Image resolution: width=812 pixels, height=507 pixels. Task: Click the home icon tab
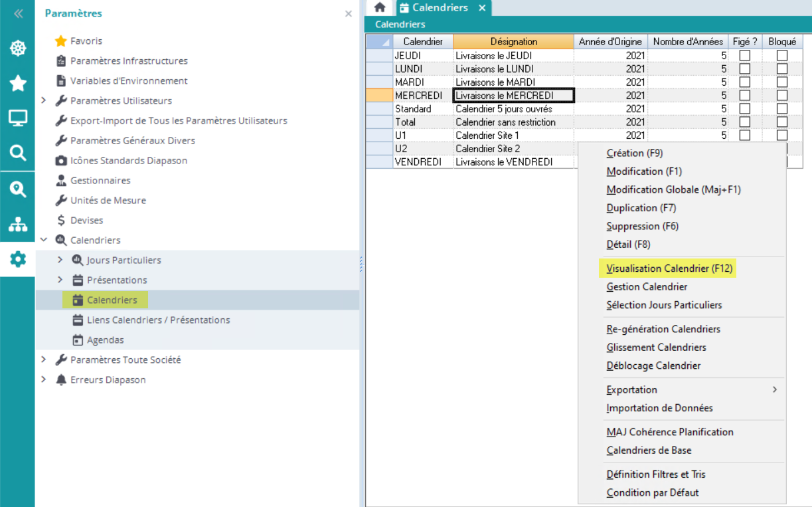coord(380,7)
